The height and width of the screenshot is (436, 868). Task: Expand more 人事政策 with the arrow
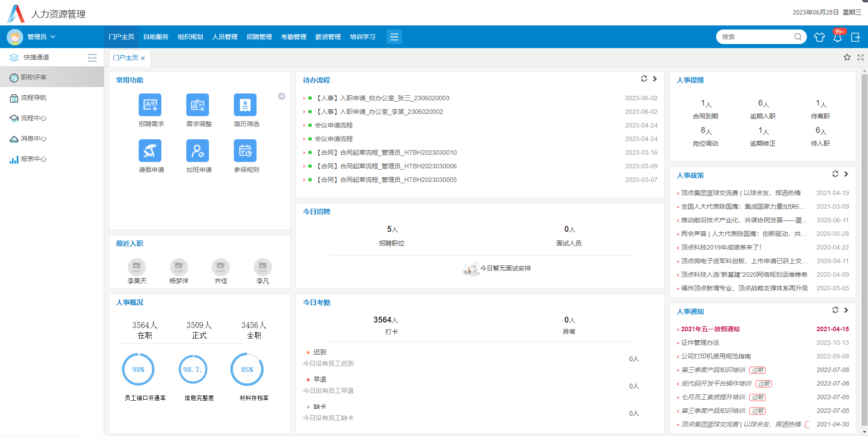tap(846, 174)
